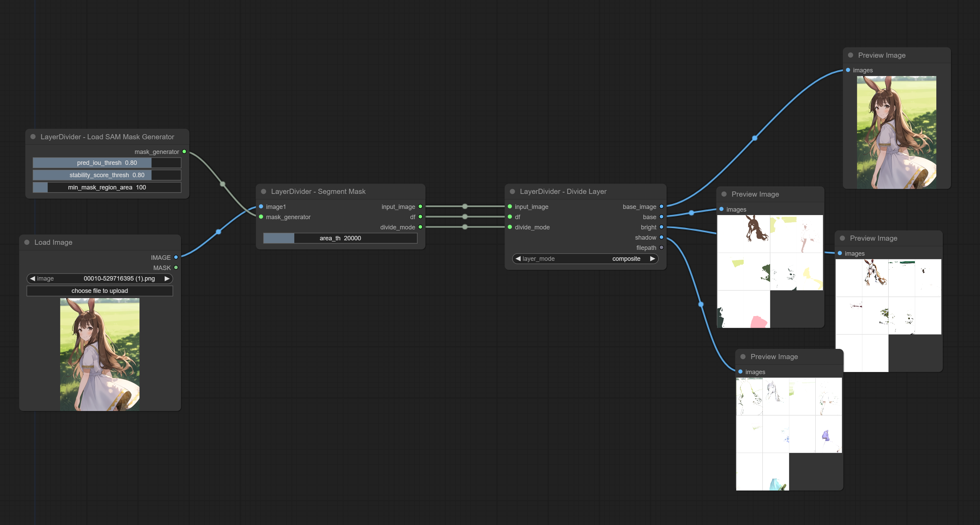Click the top Preview Image node title
This screenshot has height=525, width=980.
coord(881,55)
